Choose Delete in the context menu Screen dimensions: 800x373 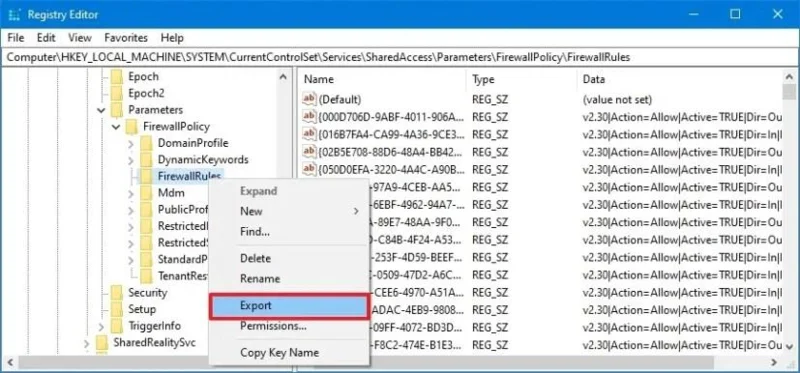click(x=289, y=259)
